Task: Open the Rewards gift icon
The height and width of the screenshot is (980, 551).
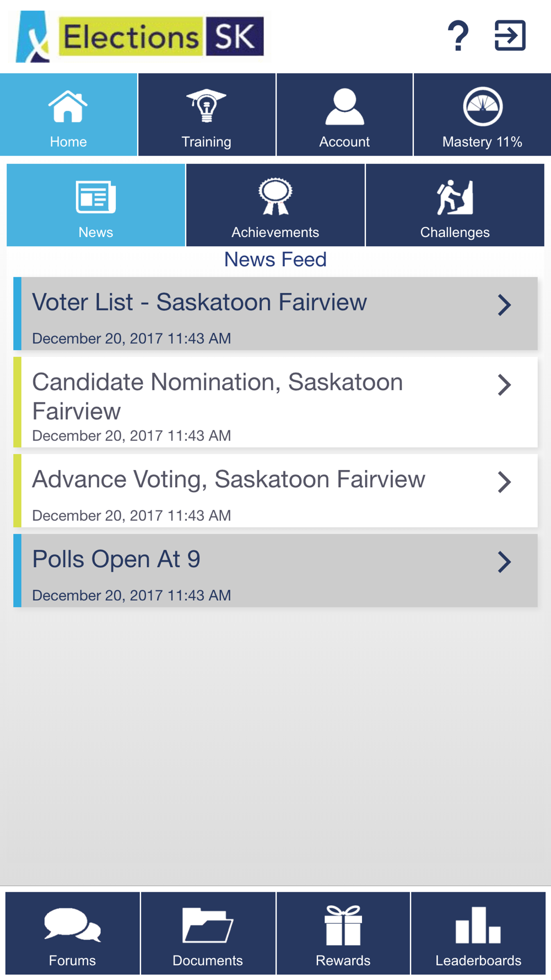Action: pyautogui.click(x=343, y=924)
